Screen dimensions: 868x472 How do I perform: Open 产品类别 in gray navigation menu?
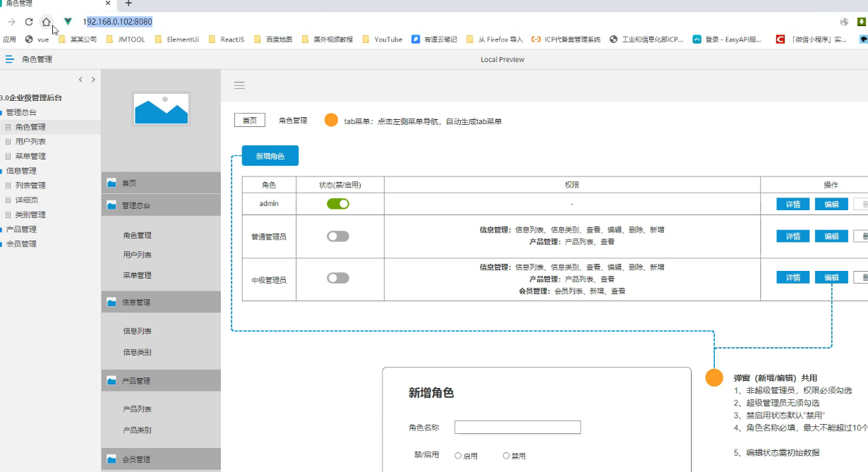[138, 430]
